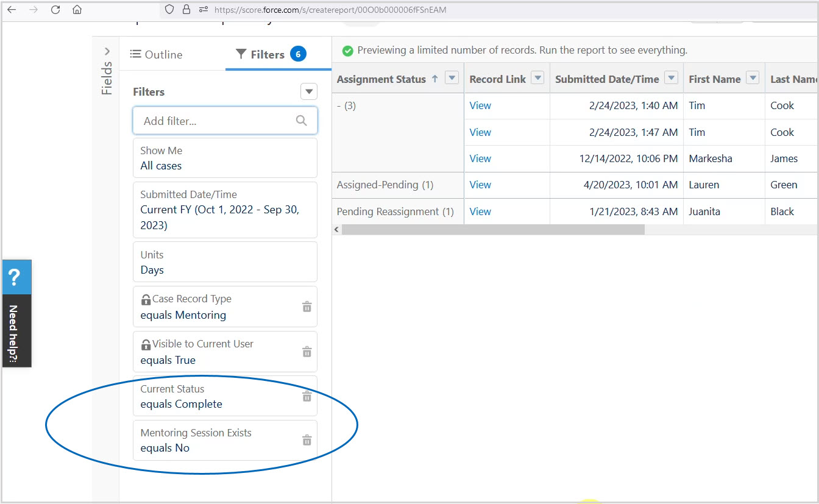Reload the page with browser refresh
This screenshot has height=504, width=819.
coord(55,10)
